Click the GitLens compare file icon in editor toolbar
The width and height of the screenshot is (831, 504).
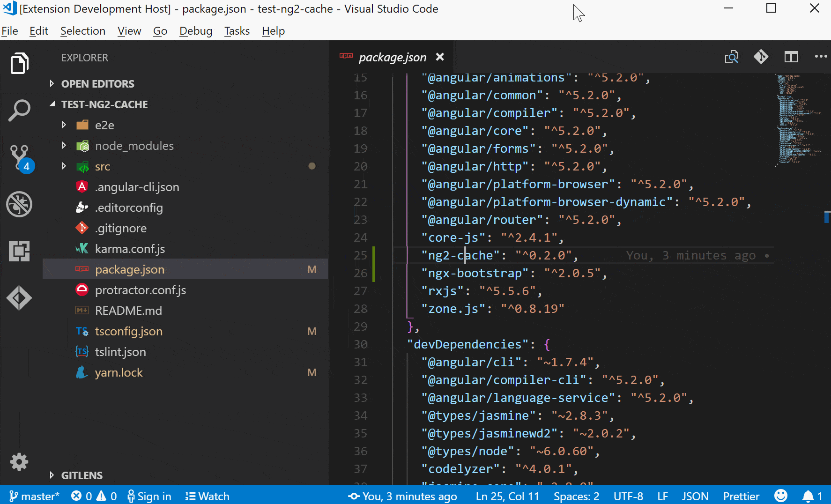pyautogui.click(x=732, y=57)
